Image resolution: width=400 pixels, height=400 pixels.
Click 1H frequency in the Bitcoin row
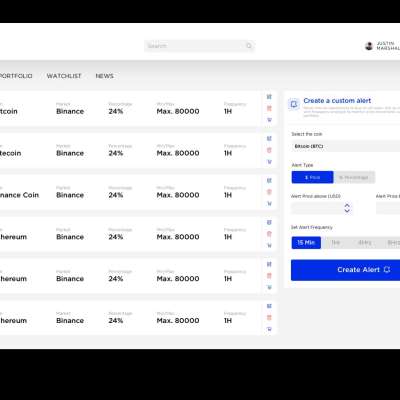coord(228,111)
